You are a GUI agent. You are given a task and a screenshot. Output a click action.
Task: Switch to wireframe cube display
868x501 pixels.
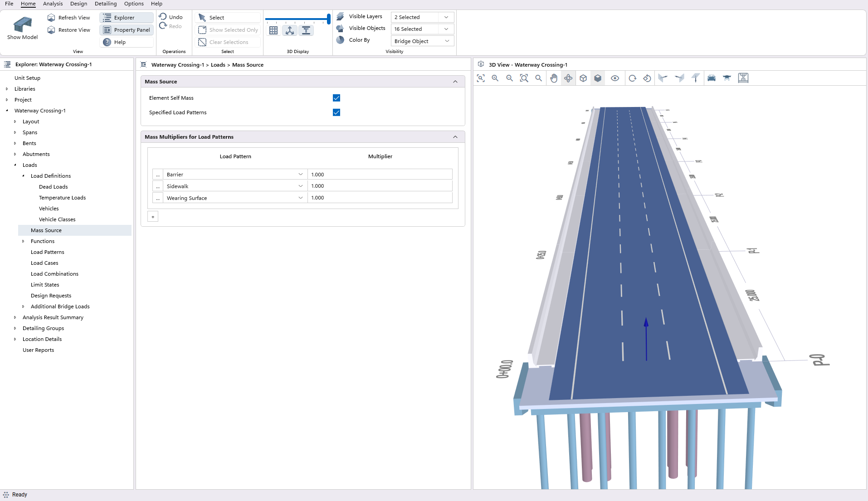583,78
